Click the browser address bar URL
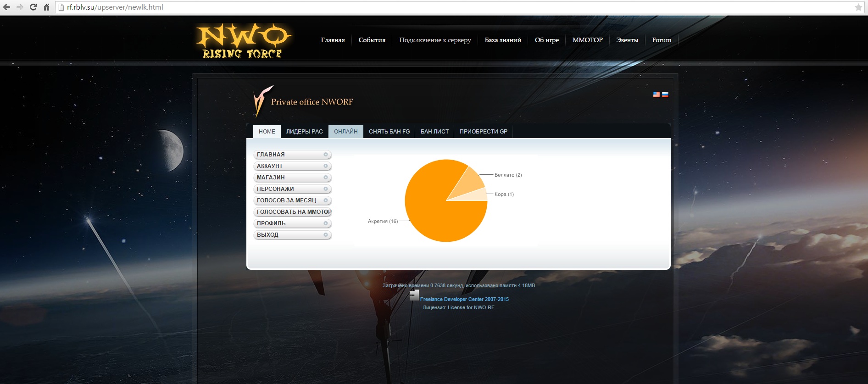 pos(115,7)
